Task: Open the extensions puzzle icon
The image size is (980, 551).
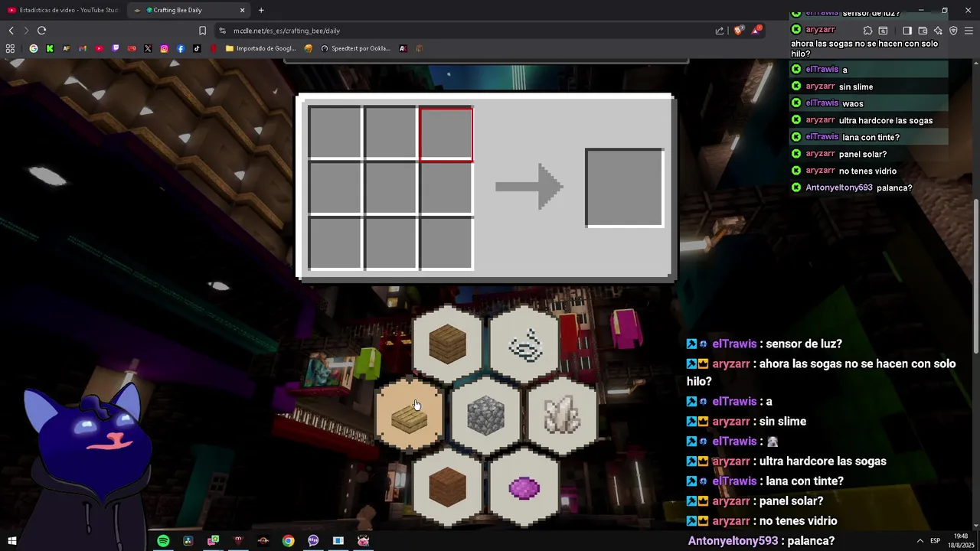Action: 867,31
